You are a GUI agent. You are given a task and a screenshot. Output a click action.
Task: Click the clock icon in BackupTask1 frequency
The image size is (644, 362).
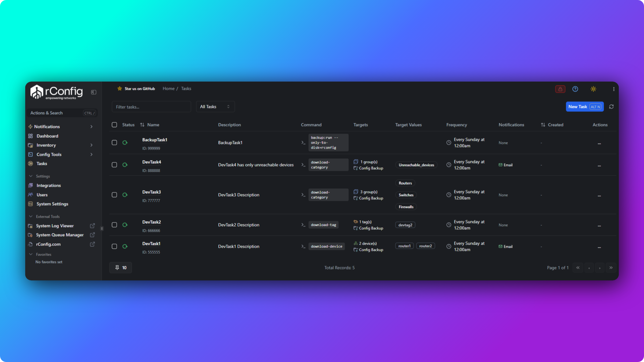449,143
